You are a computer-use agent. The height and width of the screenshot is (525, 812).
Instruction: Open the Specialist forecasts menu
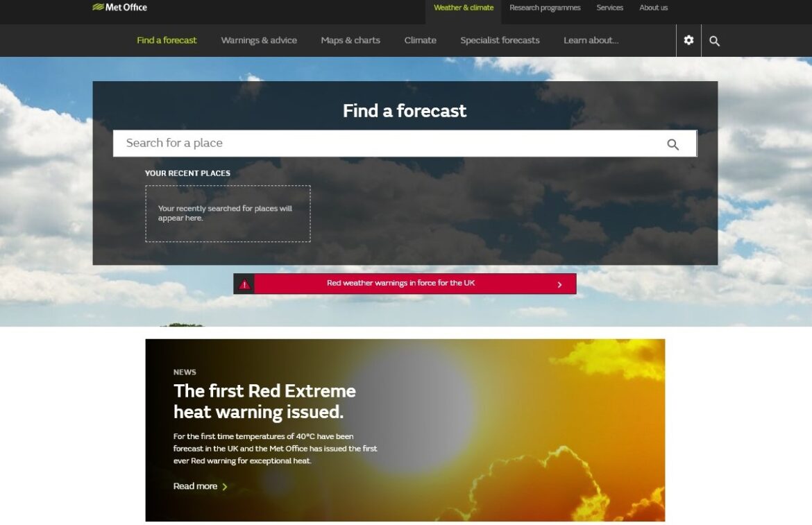point(500,40)
